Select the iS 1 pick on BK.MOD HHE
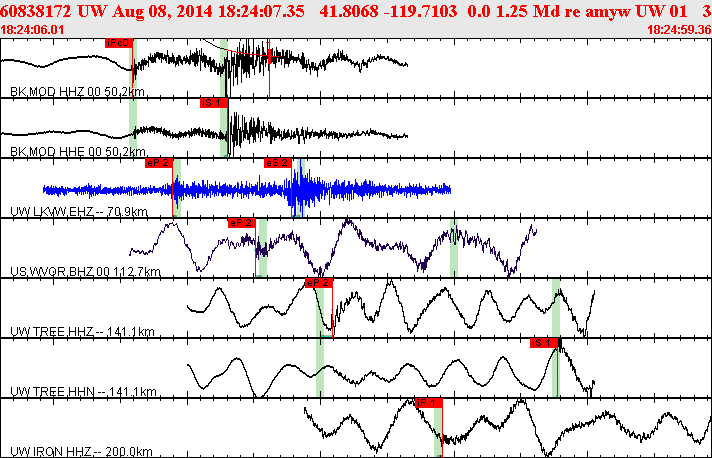The image size is (712, 458). [x=213, y=103]
